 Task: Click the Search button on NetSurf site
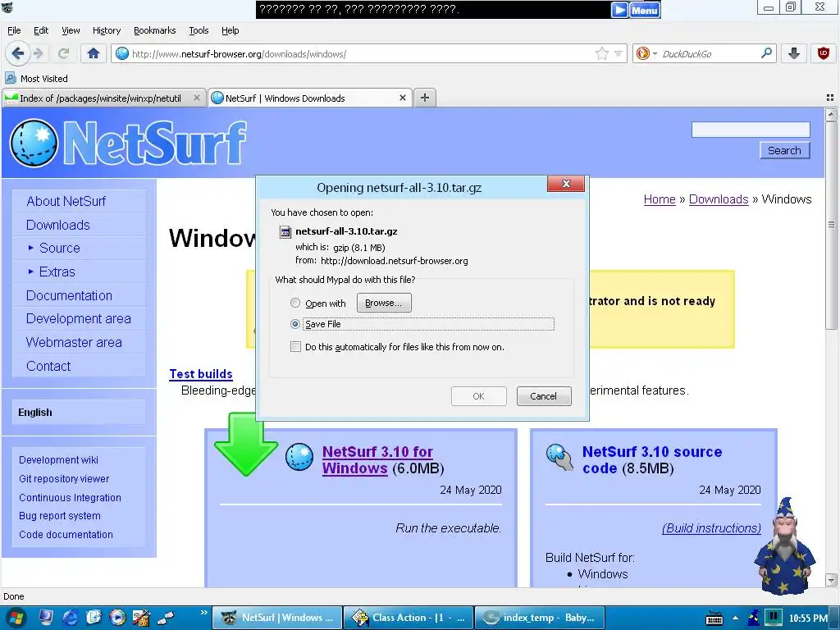tap(784, 151)
